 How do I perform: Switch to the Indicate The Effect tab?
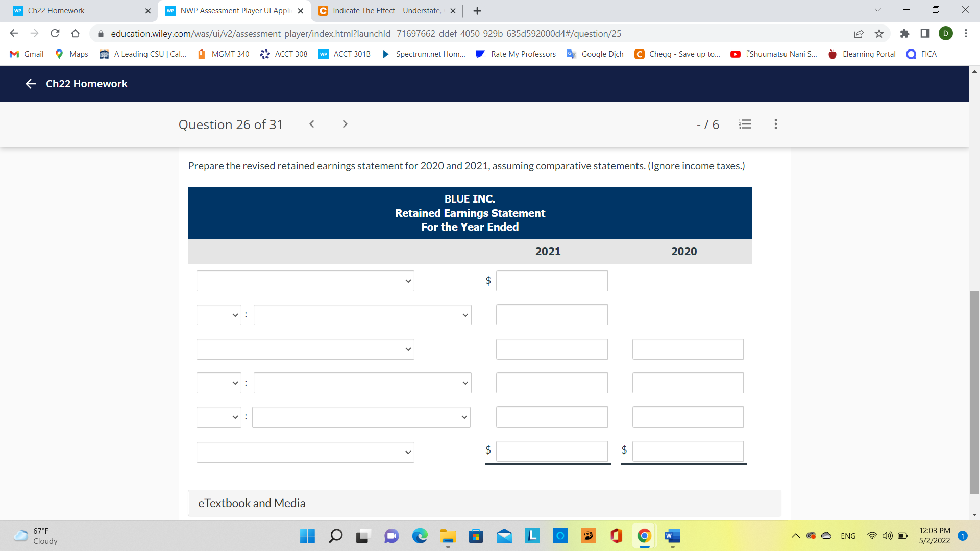click(385, 10)
